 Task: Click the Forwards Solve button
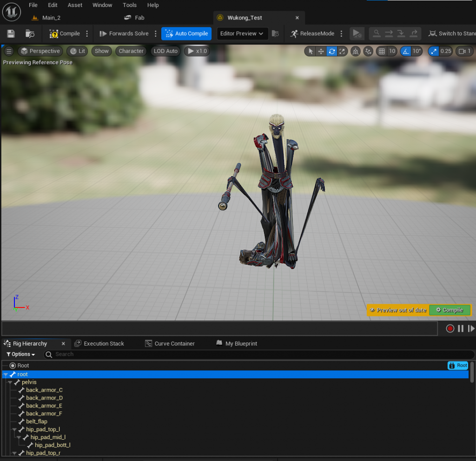(x=124, y=33)
